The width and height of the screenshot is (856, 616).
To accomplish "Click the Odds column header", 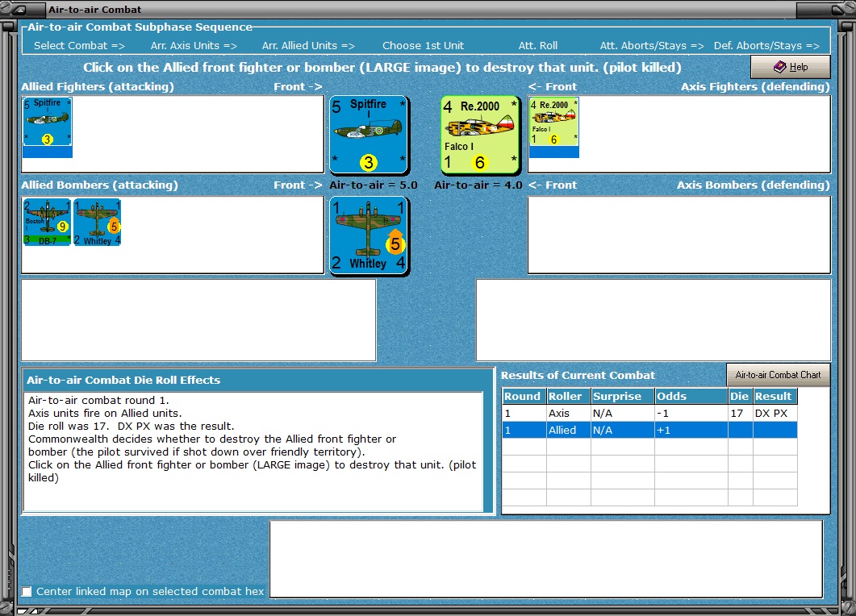I will point(691,396).
